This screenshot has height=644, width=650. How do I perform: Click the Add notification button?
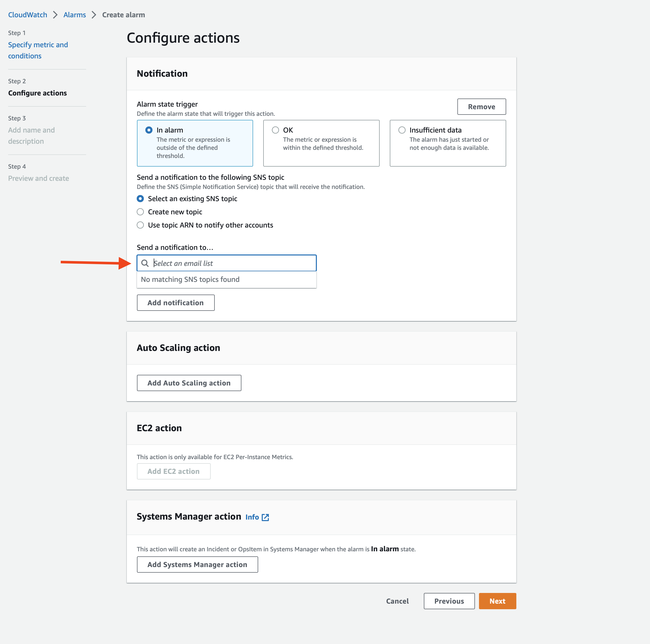coord(175,302)
